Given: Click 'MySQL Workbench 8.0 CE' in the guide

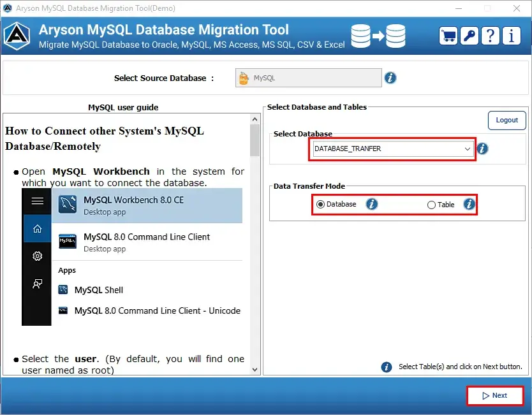Looking at the screenshot, I should [x=134, y=200].
